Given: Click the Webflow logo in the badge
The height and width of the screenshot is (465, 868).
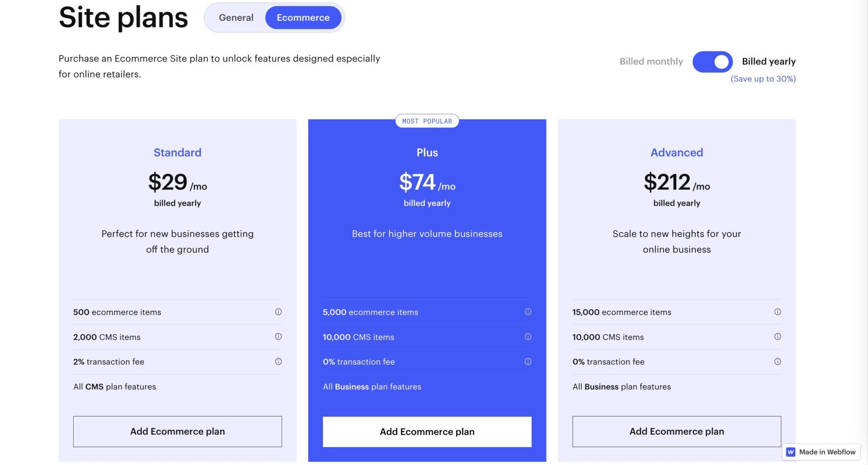Looking at the screenshot, I should coord(791,452).
